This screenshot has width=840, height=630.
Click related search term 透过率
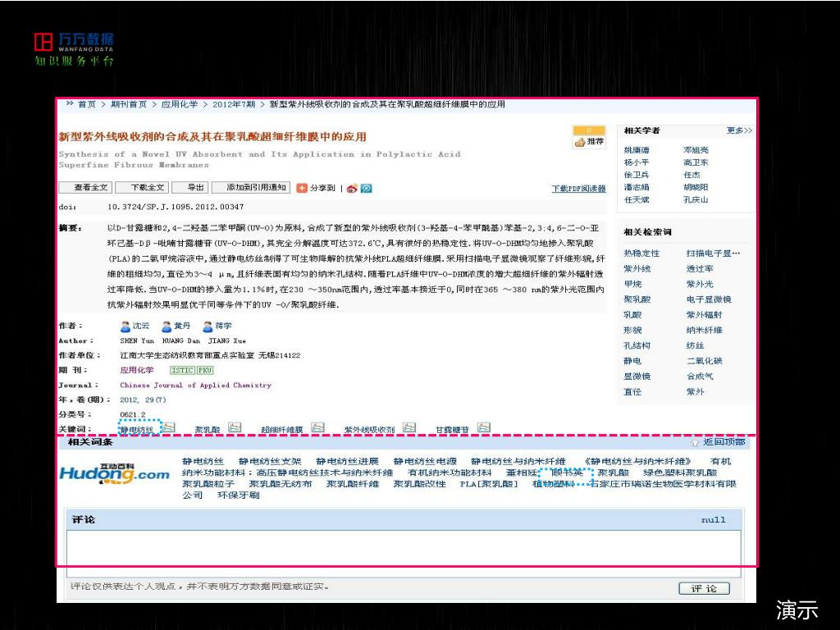tap(700, 269)
